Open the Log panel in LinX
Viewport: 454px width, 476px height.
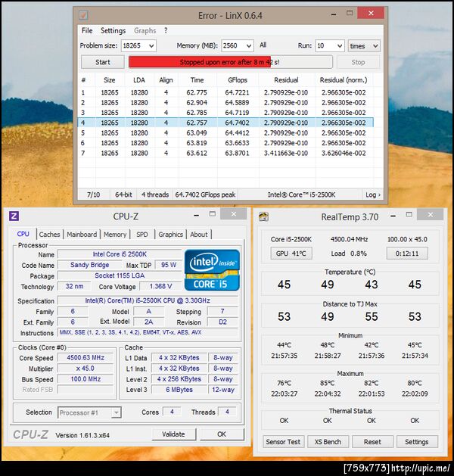click(373, 195)
